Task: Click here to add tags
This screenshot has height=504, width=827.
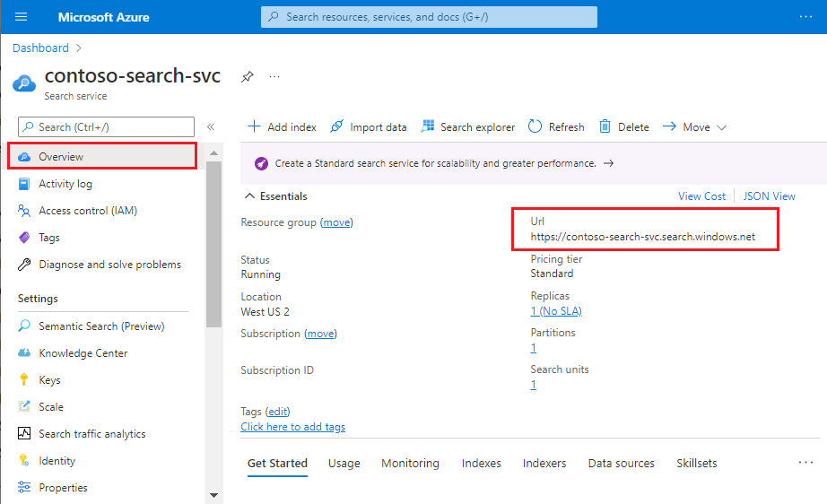Action: pos(292,427)
